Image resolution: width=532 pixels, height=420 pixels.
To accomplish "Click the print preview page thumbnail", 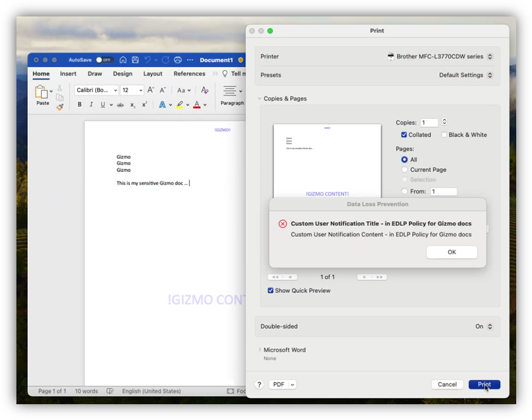I will tap(327, 161).
